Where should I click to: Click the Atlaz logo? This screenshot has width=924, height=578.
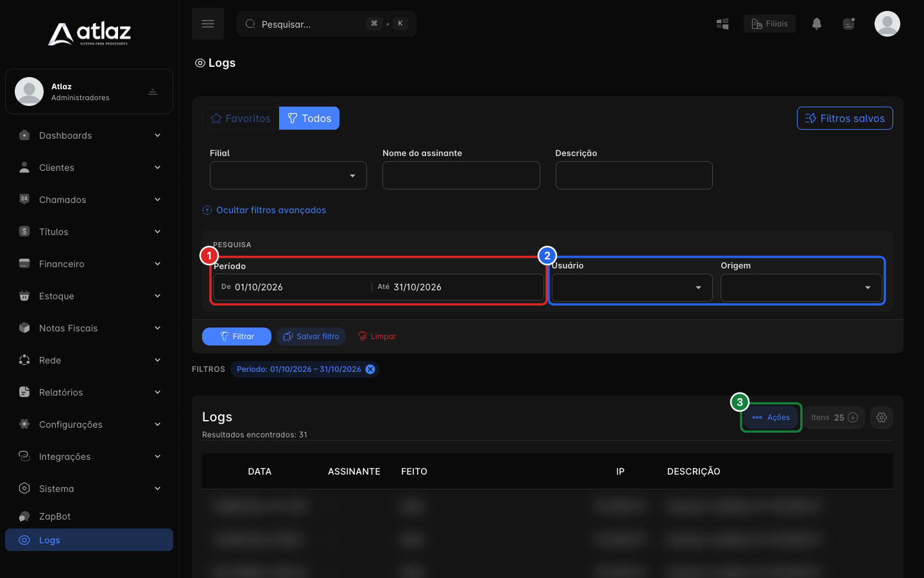click(x=89, y=34)
